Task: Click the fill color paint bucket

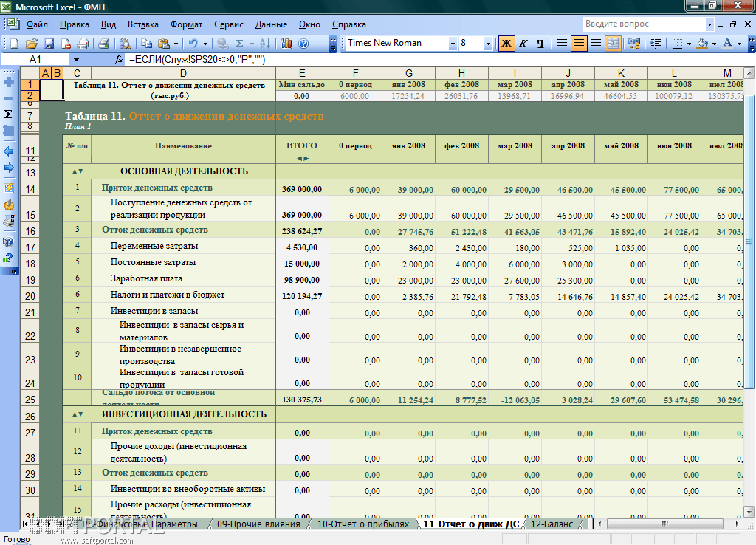Action: (702, 44)
